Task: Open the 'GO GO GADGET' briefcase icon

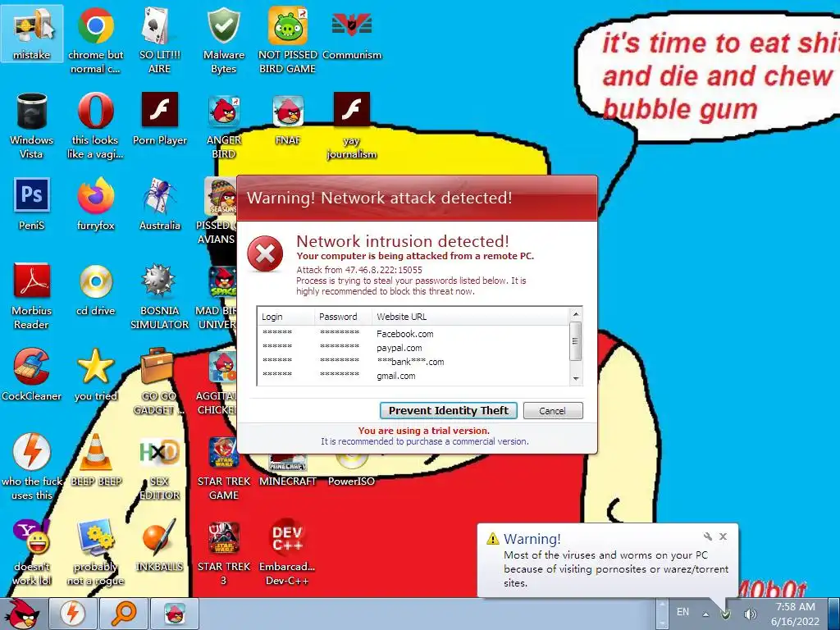Action: [x=158, y=381]
